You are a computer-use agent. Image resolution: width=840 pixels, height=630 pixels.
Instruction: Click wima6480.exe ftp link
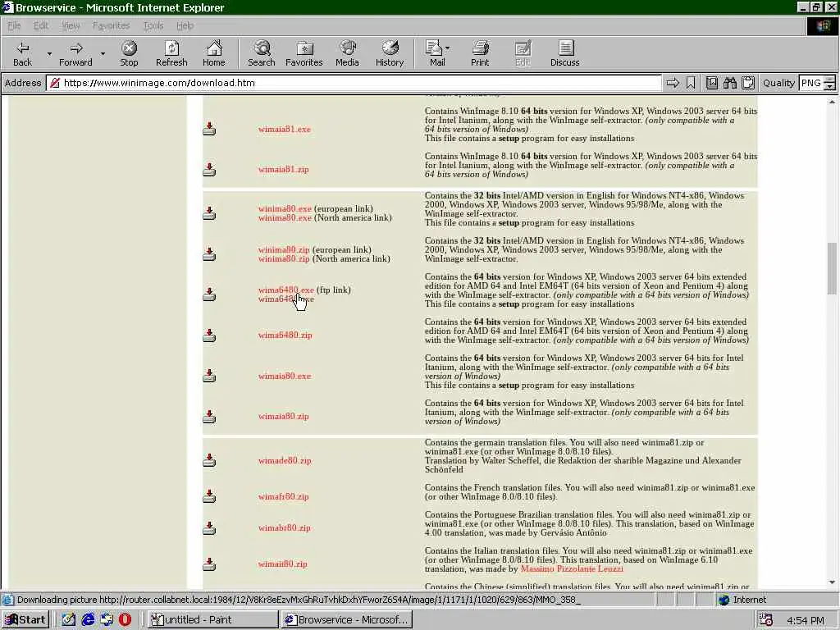tap(285, 290)
